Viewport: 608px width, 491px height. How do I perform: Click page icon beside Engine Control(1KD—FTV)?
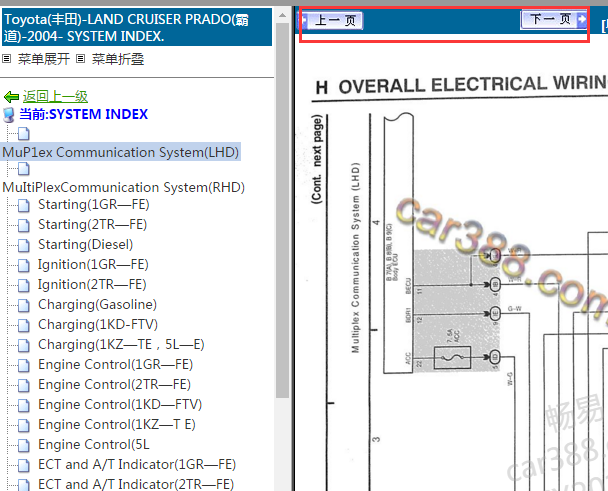click(x=24, y=405)
